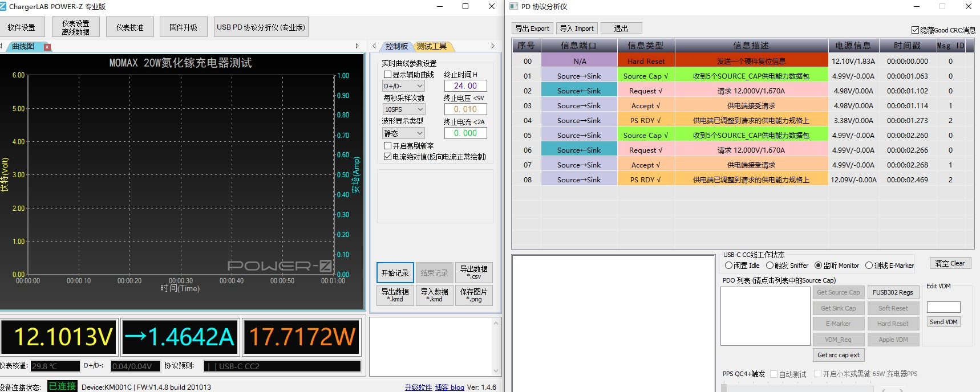The image size is (980, 392).
Task: Click the ChargerLAB POWER-Z title bar icon
Action: pos(3,6)
